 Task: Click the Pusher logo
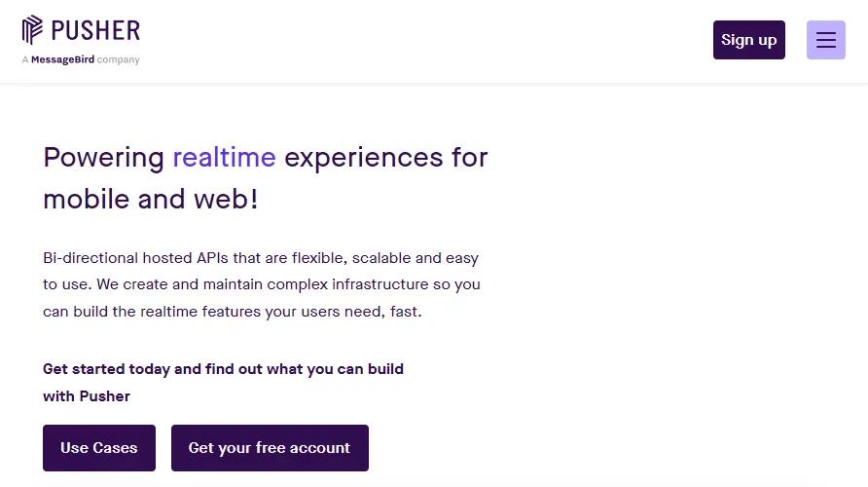click(81, 30)
